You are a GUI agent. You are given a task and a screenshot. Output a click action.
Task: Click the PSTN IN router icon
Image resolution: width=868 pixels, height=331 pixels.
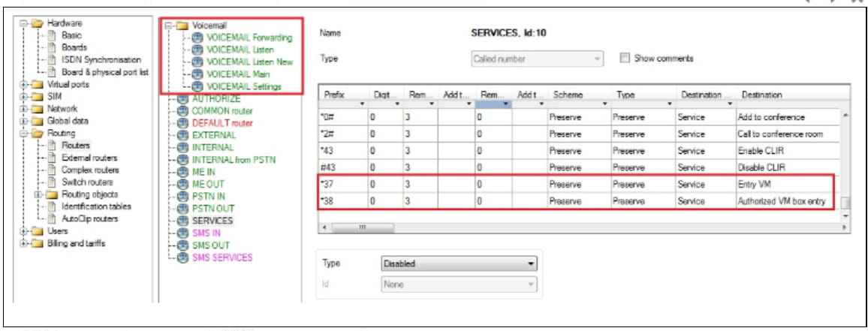(x=183, y=196)
